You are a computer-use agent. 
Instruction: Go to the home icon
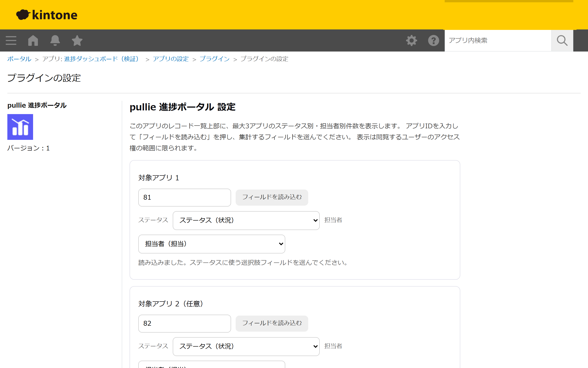[x=33, y=40]
